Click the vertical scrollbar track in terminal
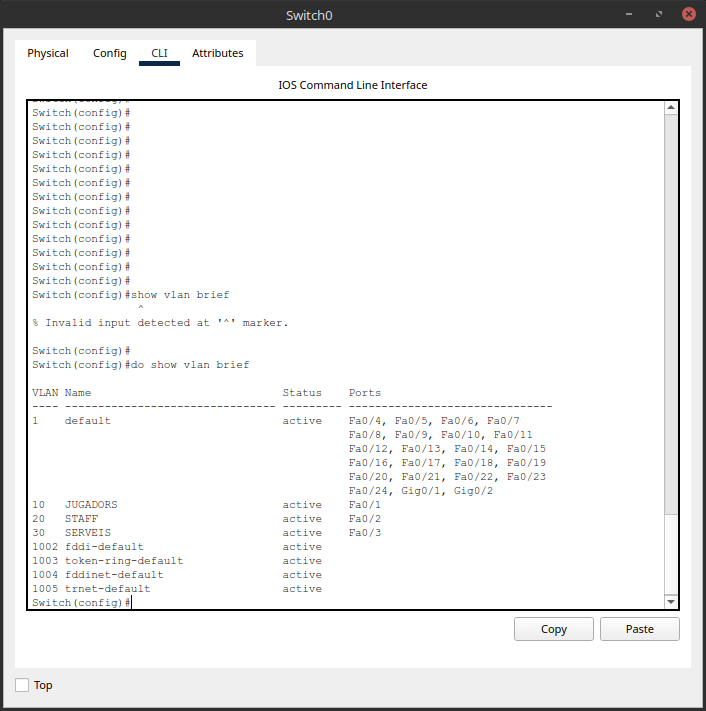Viewport: 706px width, 711px height. (671, 560)
